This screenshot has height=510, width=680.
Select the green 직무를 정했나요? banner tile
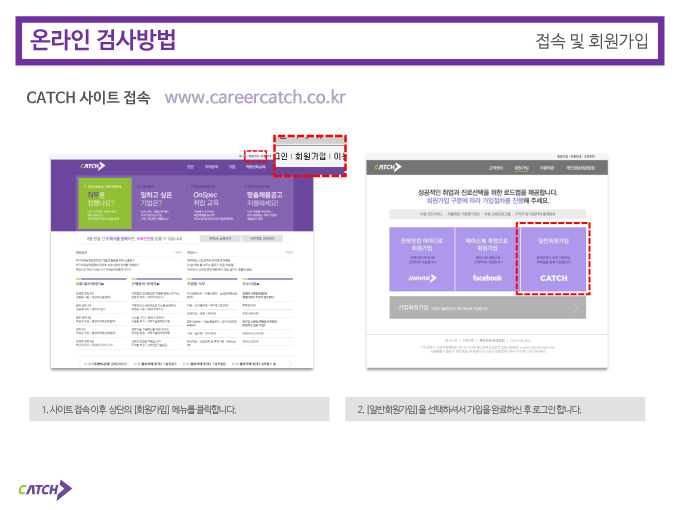pos(105,203)
